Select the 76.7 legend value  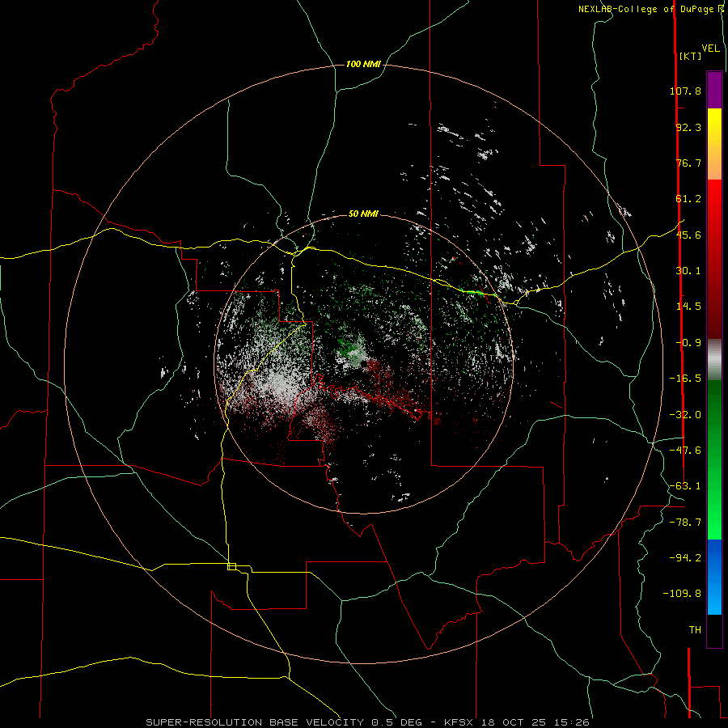[688, 163]
